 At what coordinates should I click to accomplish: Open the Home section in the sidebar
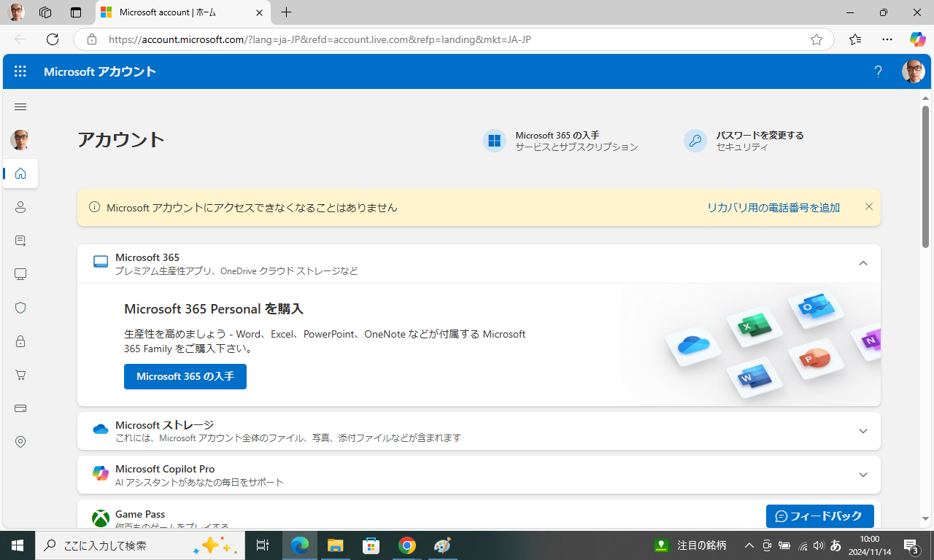20,174
